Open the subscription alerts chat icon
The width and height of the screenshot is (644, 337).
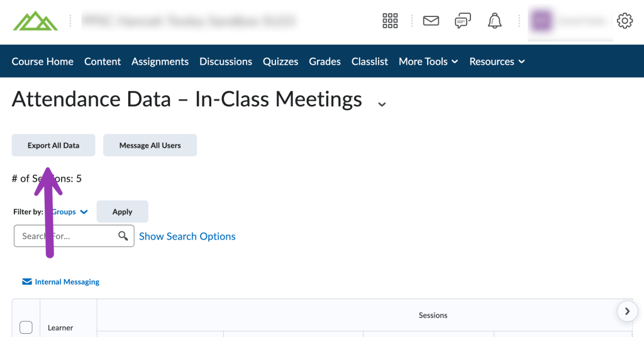point(462,21)
